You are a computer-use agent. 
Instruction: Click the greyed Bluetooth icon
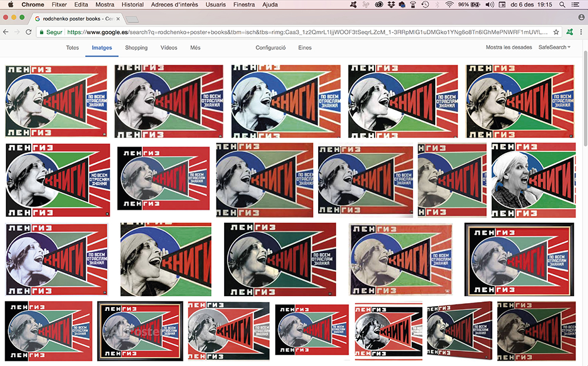(x=437, y=5)
